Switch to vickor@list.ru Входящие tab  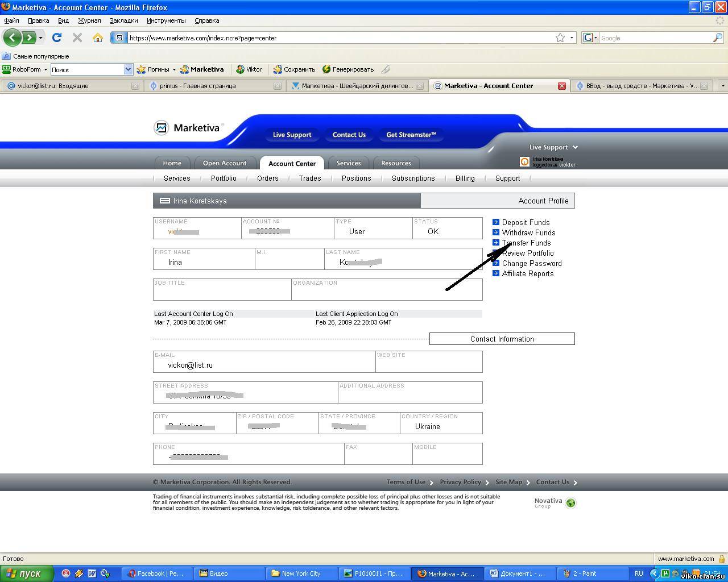coord(71,86)
